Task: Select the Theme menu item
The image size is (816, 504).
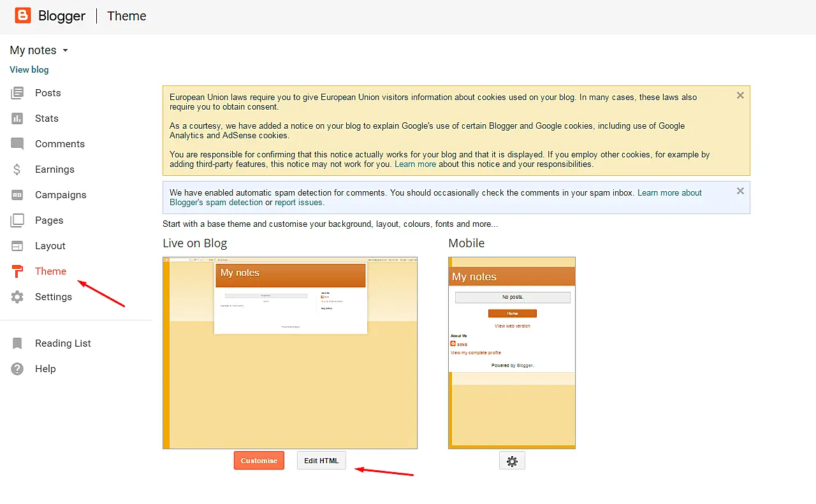Action: coord(50,271)
